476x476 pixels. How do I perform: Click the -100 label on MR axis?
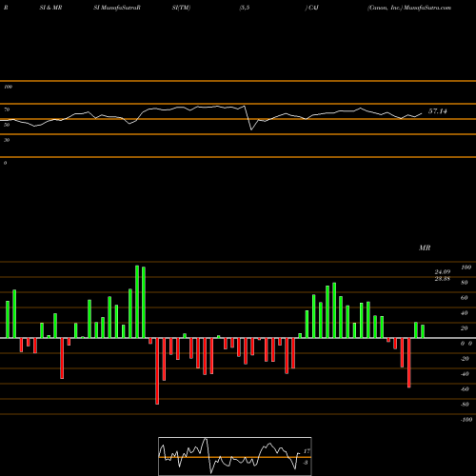(x=466, y=420)
